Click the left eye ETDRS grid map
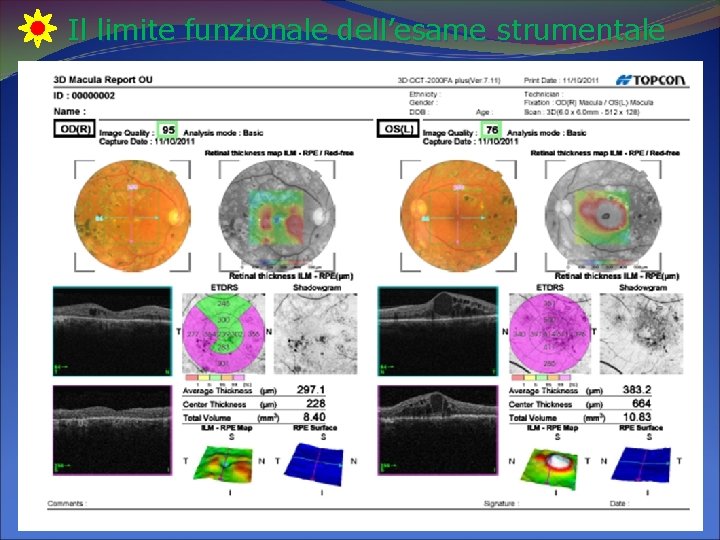 click(550, 333)
